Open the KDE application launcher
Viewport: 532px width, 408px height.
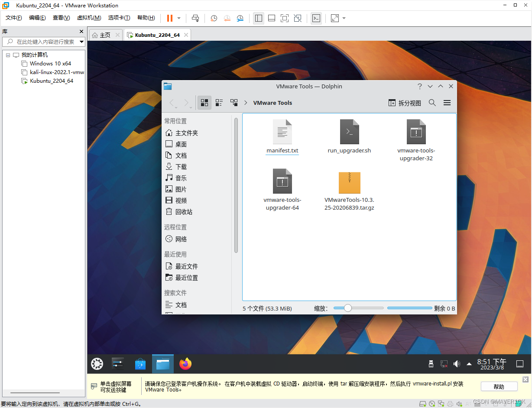(x=97, y=364)
